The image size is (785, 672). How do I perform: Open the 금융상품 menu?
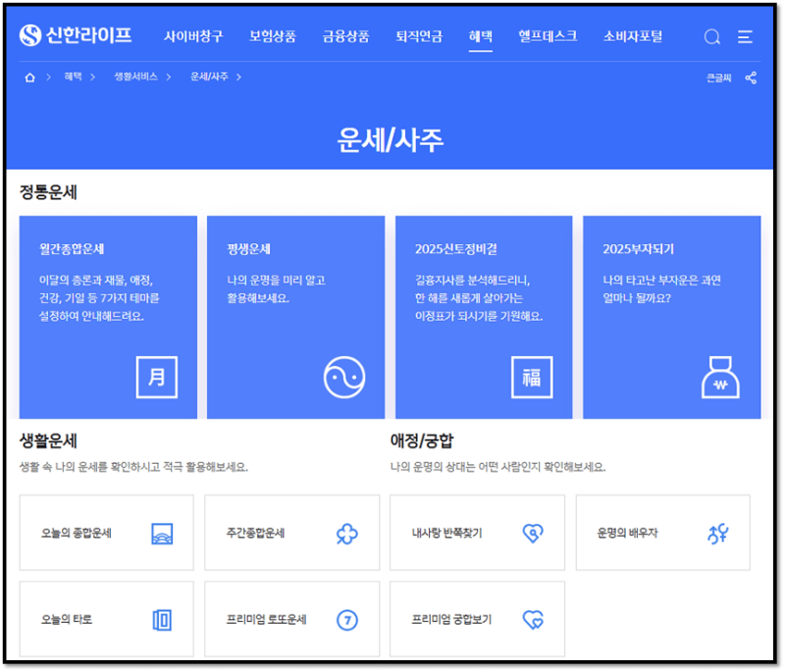tap(346, 36)
